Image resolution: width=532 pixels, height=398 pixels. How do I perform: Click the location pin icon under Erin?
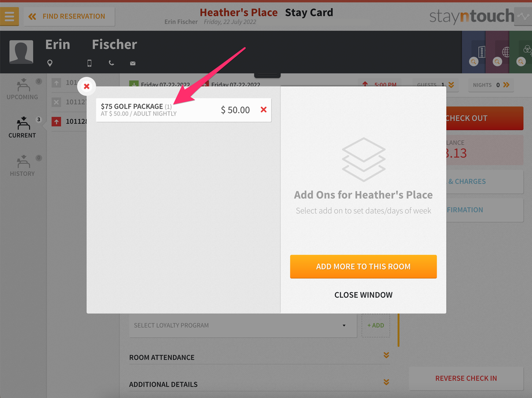click(50, 63)
